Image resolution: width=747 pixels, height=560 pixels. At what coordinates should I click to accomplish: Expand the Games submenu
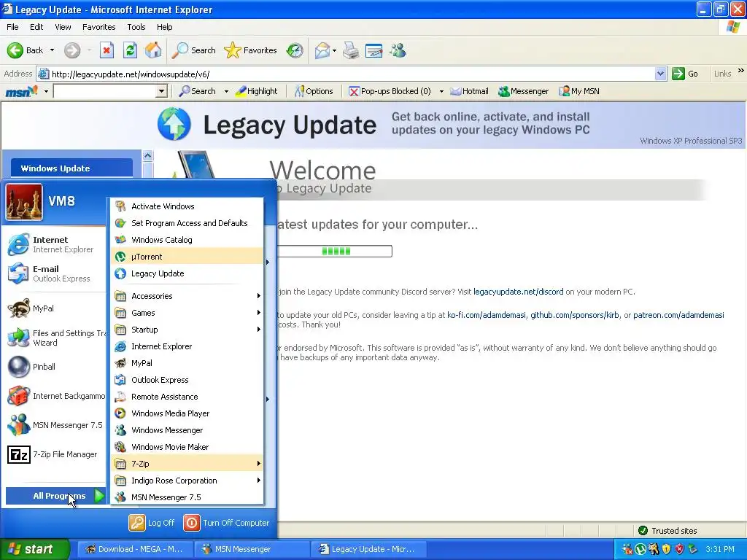point(187,313)
